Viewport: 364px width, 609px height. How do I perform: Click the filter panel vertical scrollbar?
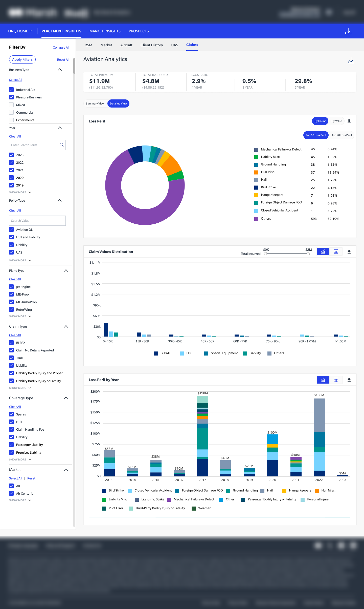pyautogui.click(x=74, y=66)
